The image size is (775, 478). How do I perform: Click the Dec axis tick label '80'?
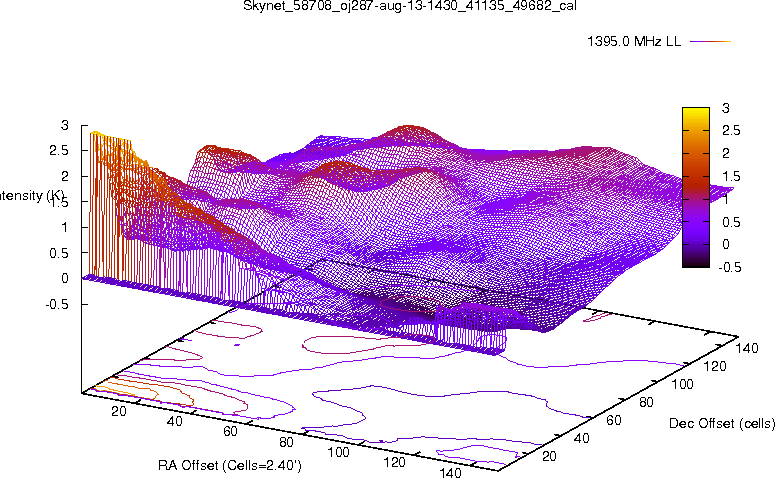[646, 402]
